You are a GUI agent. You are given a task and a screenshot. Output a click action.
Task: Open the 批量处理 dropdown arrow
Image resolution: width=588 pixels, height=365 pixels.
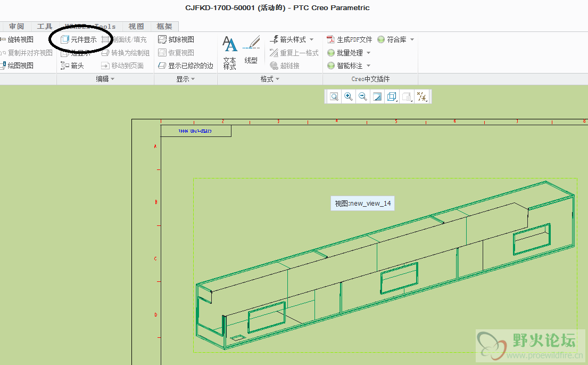tap(368, 53)
